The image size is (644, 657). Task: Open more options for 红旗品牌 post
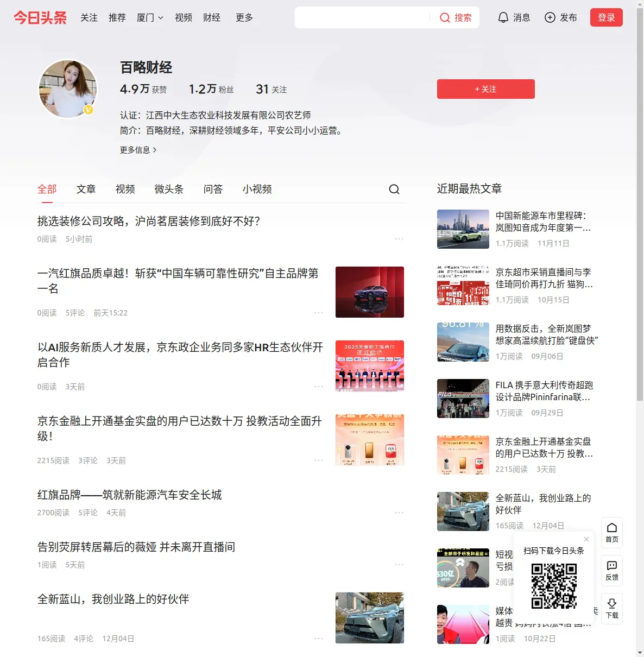coord(399,513)
